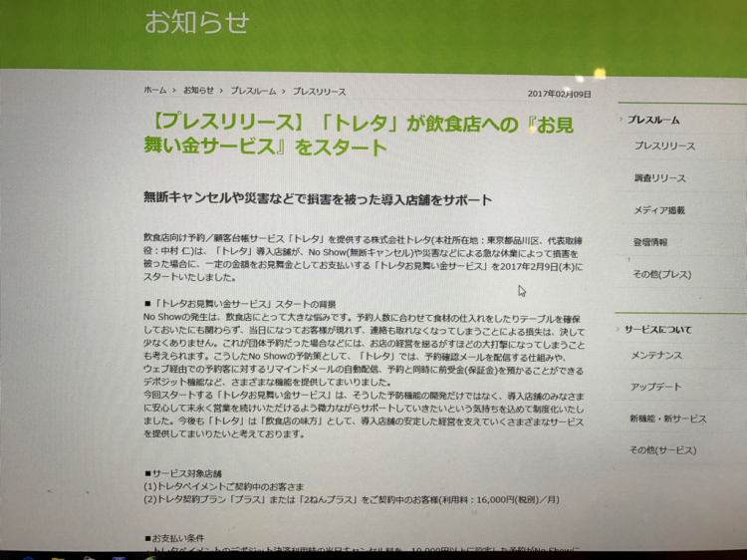Open メンテナンス in the sidebar

[x=656, y=356]
